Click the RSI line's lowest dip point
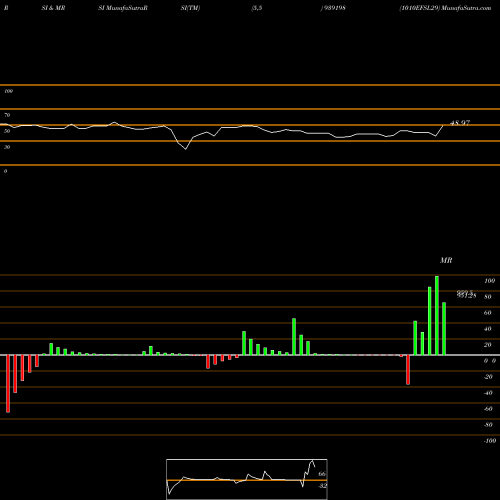The height and width of the screenshot is (500, 500). (x=186, y=149)
